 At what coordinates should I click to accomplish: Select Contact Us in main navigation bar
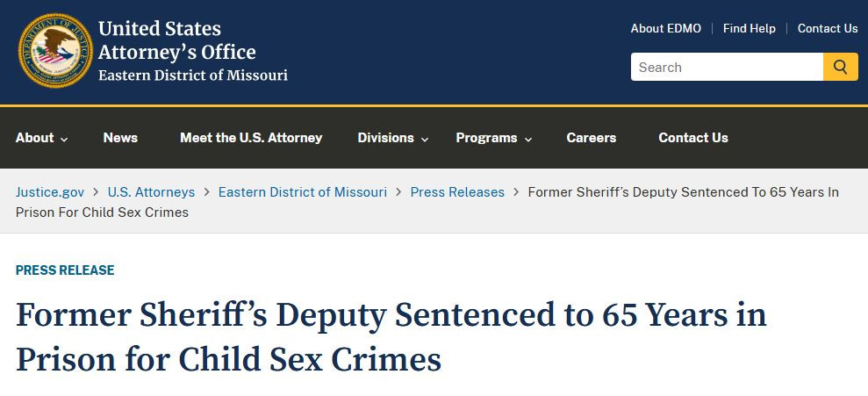[x=693, y=138]
